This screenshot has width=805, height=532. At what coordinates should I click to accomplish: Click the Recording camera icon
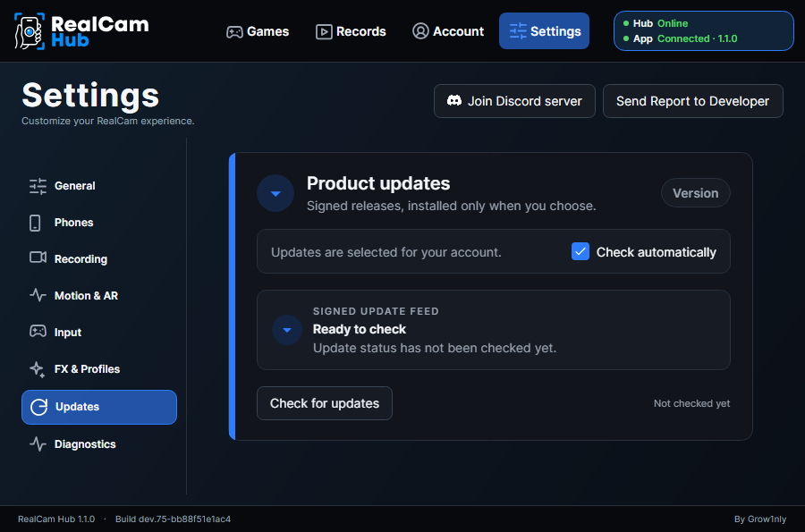(38, 257)
